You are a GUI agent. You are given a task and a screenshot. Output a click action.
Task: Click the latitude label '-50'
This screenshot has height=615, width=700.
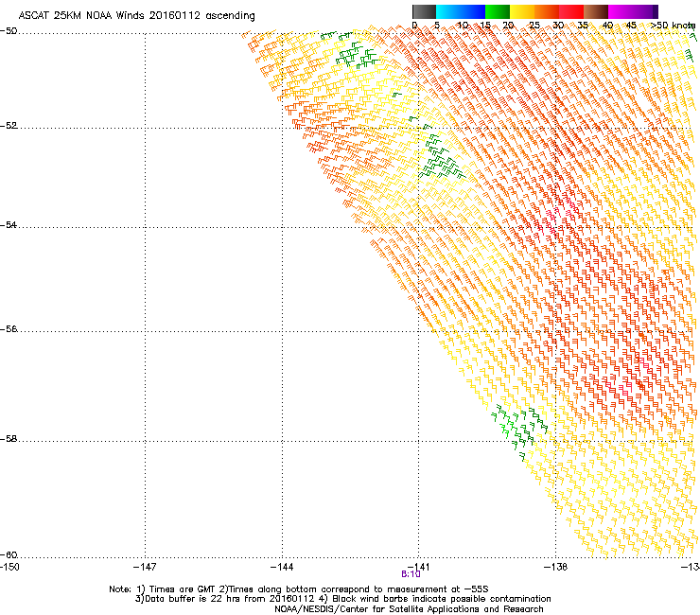tap(9, 31)
